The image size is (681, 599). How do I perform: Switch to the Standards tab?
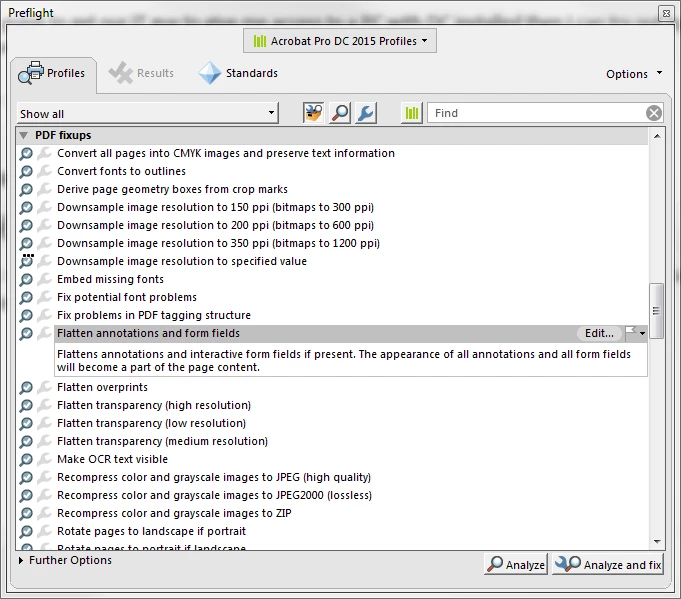point(238,73)
